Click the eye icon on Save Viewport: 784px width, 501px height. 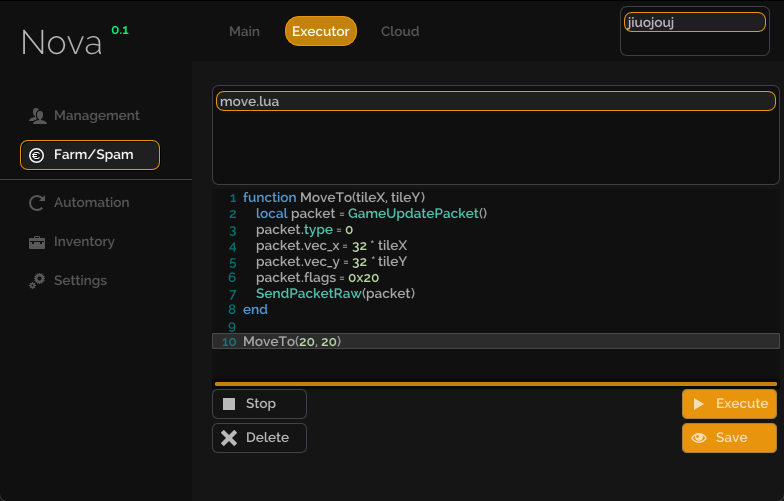[699, 438]
